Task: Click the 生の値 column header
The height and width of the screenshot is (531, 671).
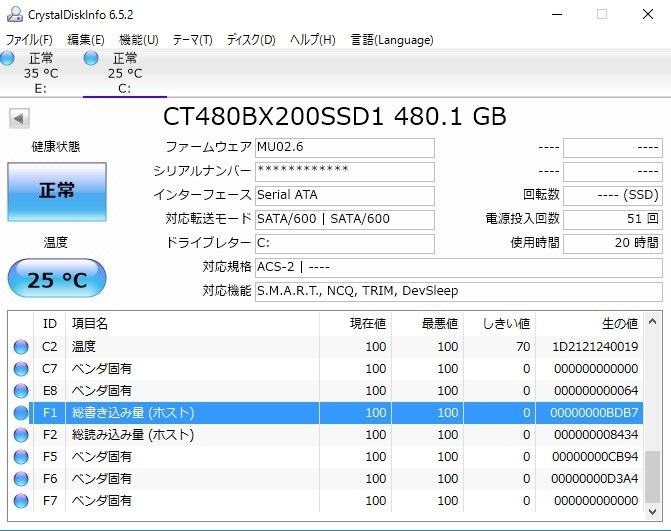Action: point(589,323)
